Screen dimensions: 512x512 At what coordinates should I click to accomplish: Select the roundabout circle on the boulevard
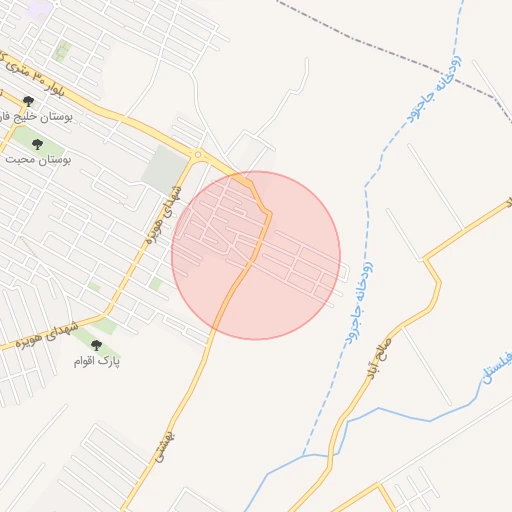[x=198, y=155]
